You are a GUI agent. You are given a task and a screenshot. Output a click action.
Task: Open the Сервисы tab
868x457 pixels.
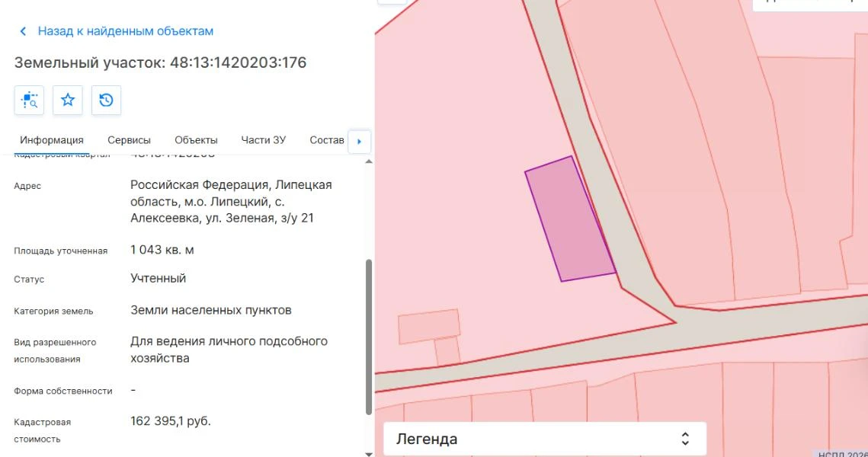pyautogui.click(x=129, y=141)
